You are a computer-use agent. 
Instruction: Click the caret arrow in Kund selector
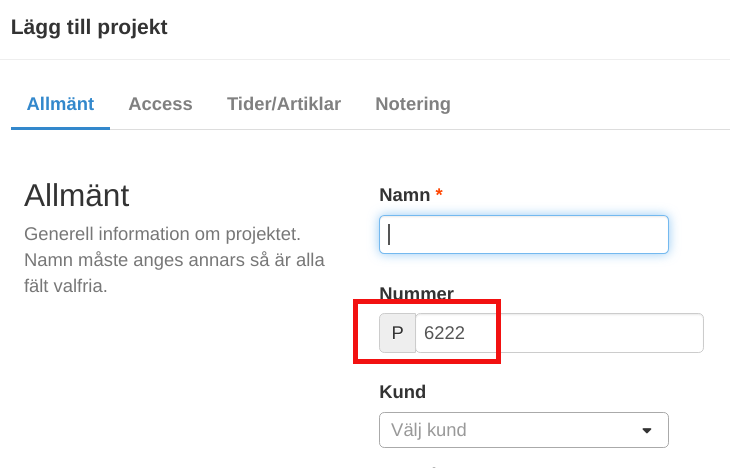pos(646,430)
